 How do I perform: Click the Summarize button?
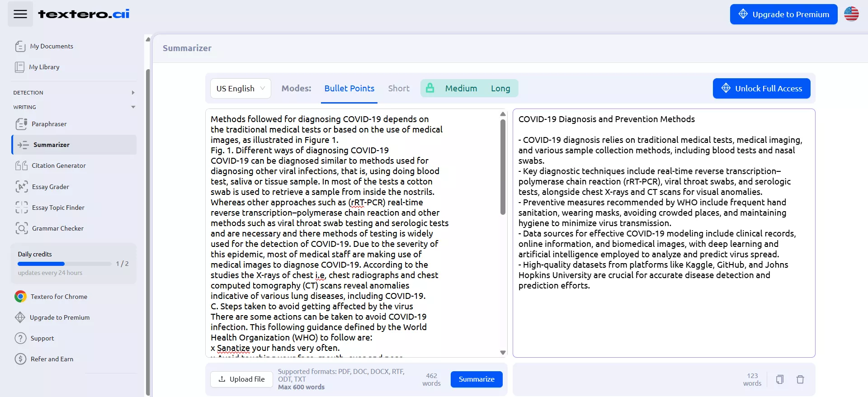[x=476, y=379]
